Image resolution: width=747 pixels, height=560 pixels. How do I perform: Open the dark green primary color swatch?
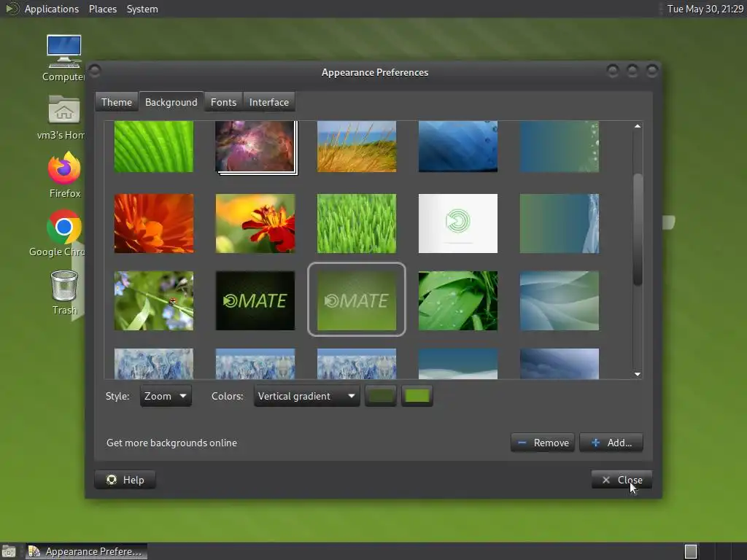tap(380, 396)
